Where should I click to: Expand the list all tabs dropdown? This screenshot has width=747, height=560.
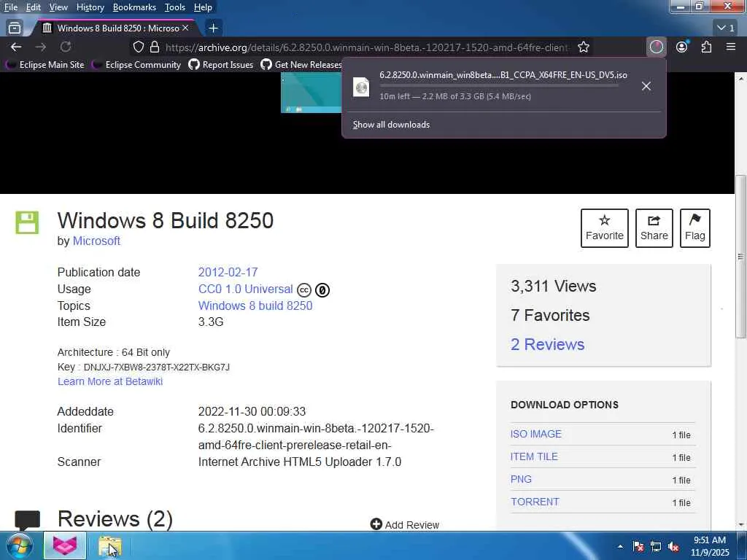pos(726,28)
